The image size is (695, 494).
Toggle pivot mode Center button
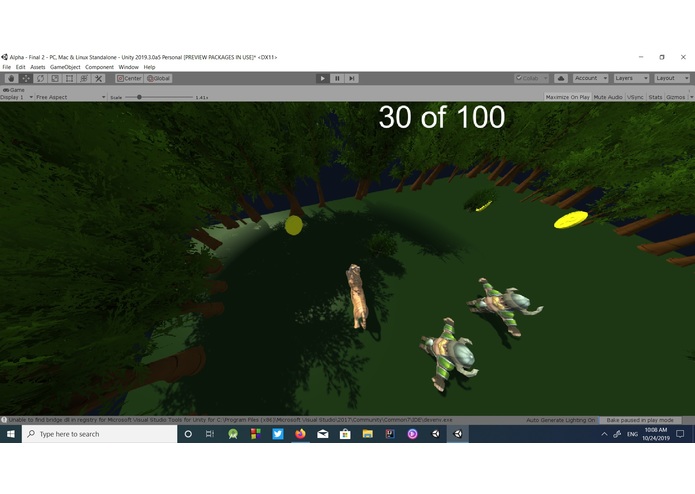pos(129,78)
